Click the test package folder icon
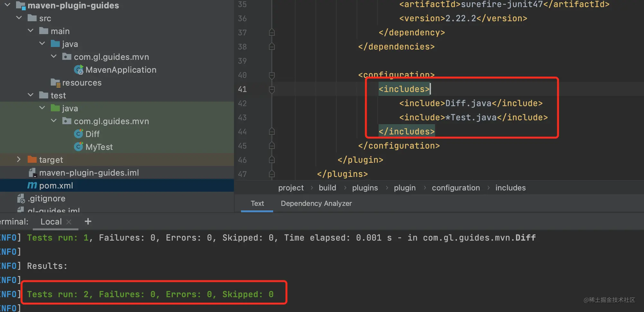This screenshot has height=312, width=644. click(67, 121)
